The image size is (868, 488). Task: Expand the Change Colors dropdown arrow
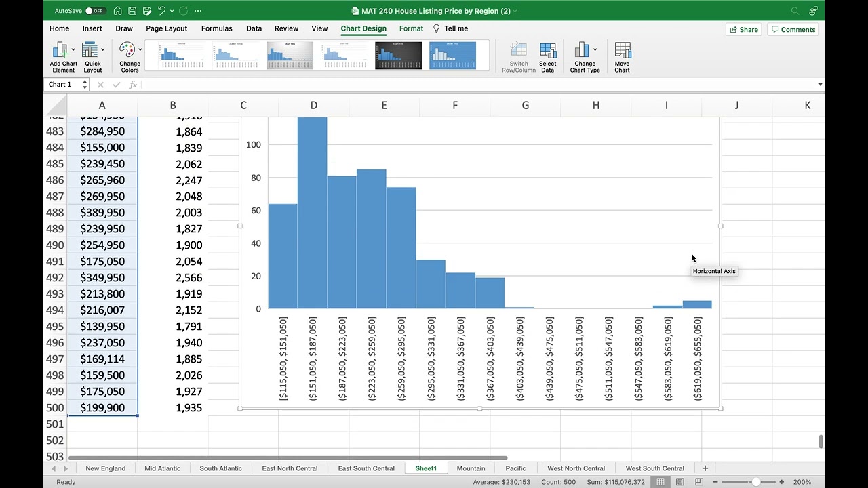coord(140,49)
